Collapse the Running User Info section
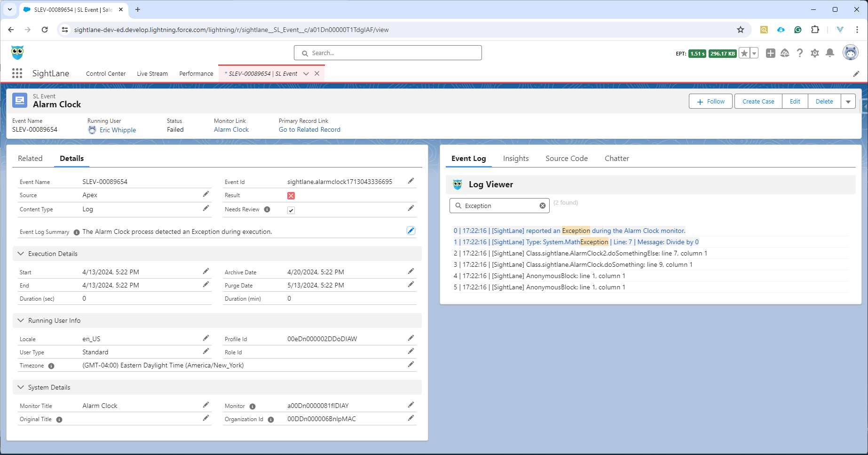This screenshot has width=868, height=455. pos(217,320)
